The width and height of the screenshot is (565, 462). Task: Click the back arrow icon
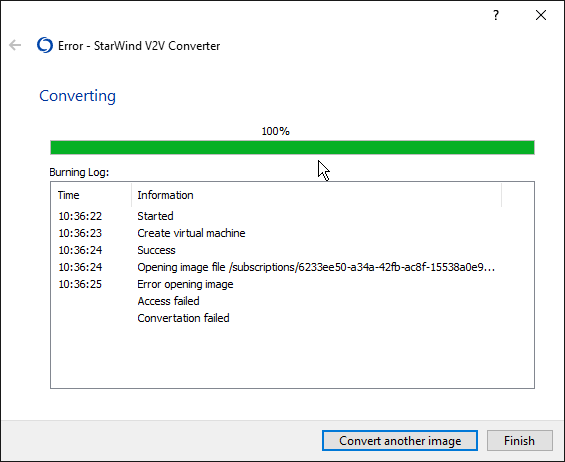(15, 45)
